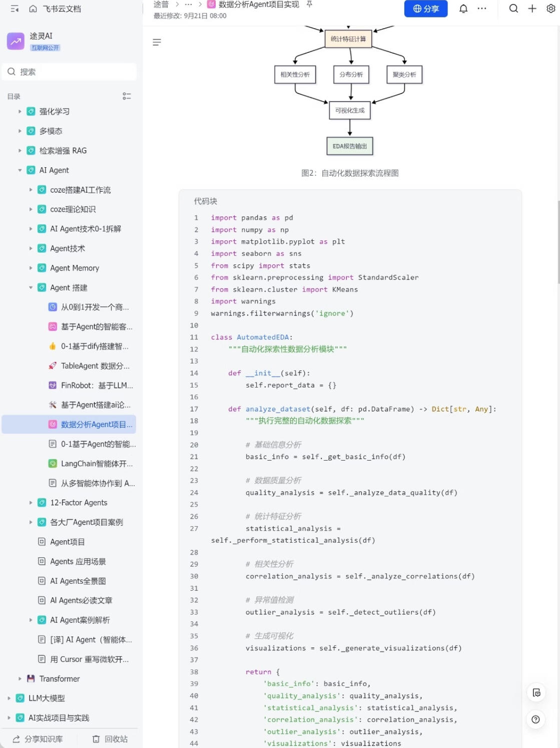Collapse the sidebar with top-left icon
The height and width of the screenshot is (748, 560).
tap(15, 9)
